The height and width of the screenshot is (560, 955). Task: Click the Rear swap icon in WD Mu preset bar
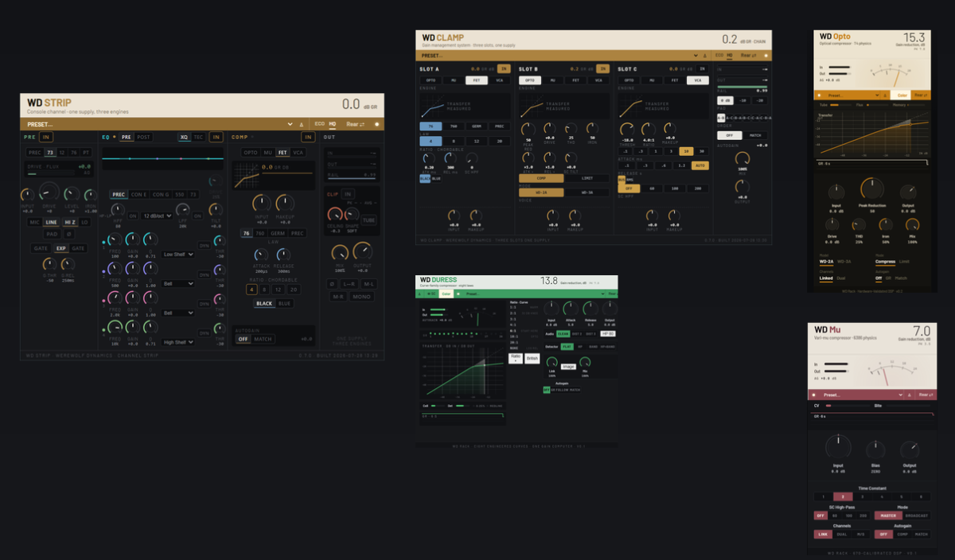pyautogui.click(x=927, y=395)
